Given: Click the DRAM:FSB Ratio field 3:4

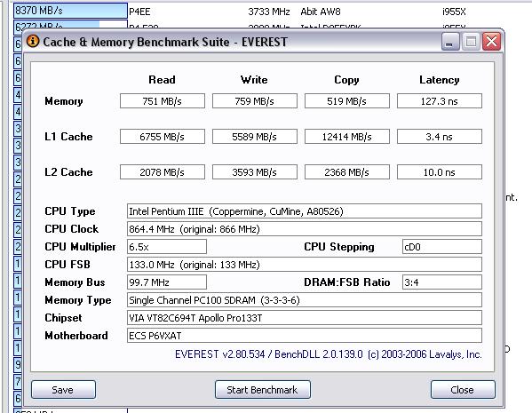Looking at the screenshot, I should click(441, 282).
